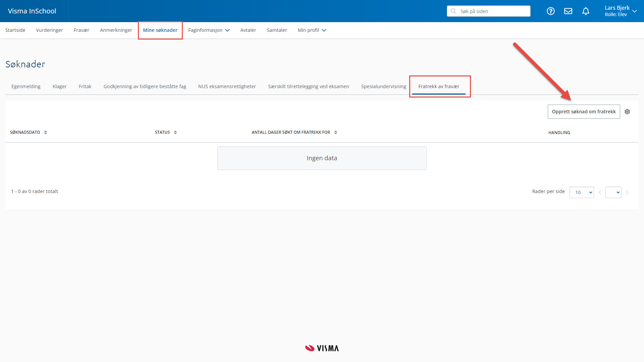Click Opprett søknad om fratrekk button

coord(584,112)
